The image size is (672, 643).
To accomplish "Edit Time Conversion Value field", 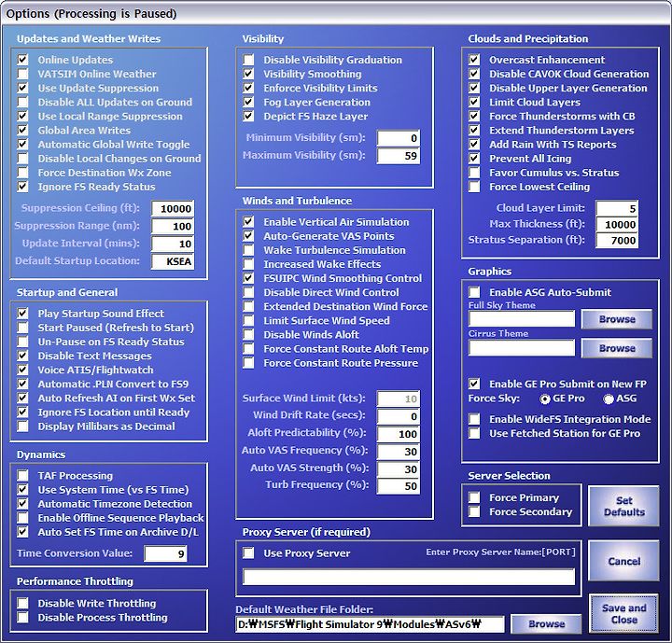I will click(166, 553).
